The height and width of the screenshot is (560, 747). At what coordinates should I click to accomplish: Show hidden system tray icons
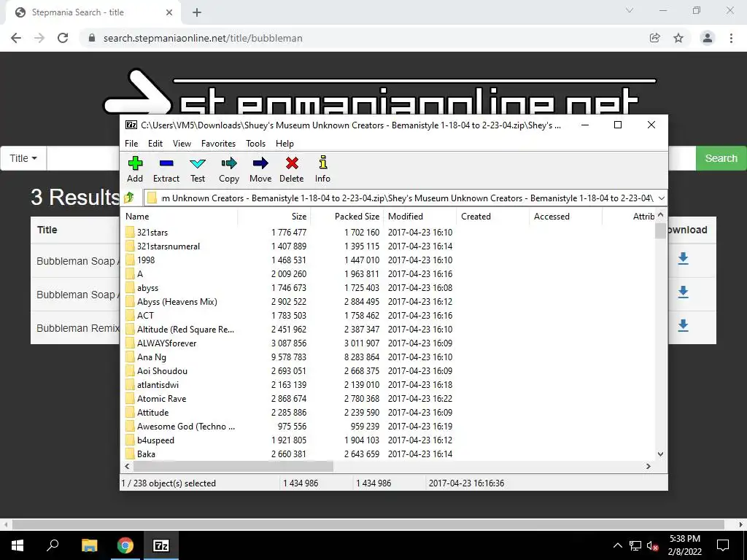(x=617, y=545)
